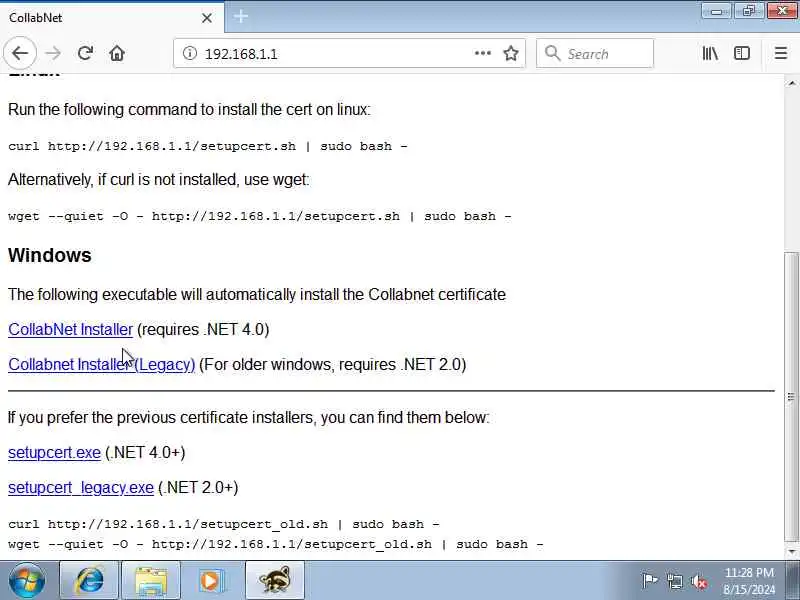
Task: Open Windows Media Player from taskbar
Action: pos(213,581)
